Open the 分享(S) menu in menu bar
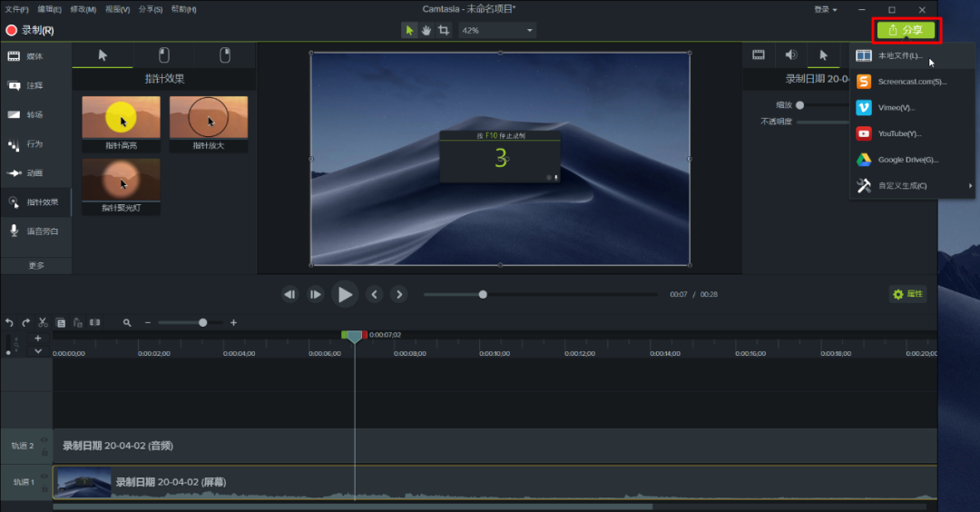 pyautogui.click(x=151, y=9)
